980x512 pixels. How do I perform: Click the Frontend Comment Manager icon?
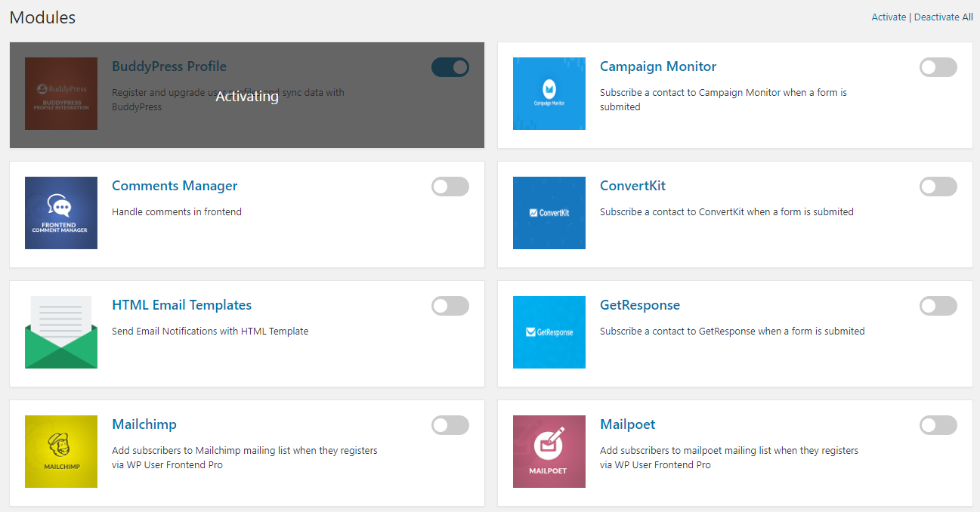point(61,213)
